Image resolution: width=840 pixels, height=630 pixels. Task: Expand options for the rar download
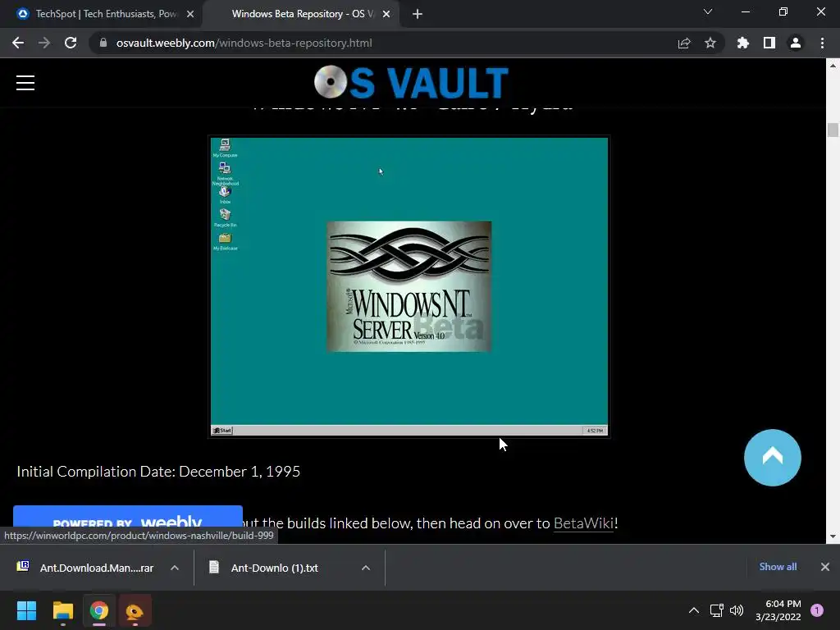175,568
